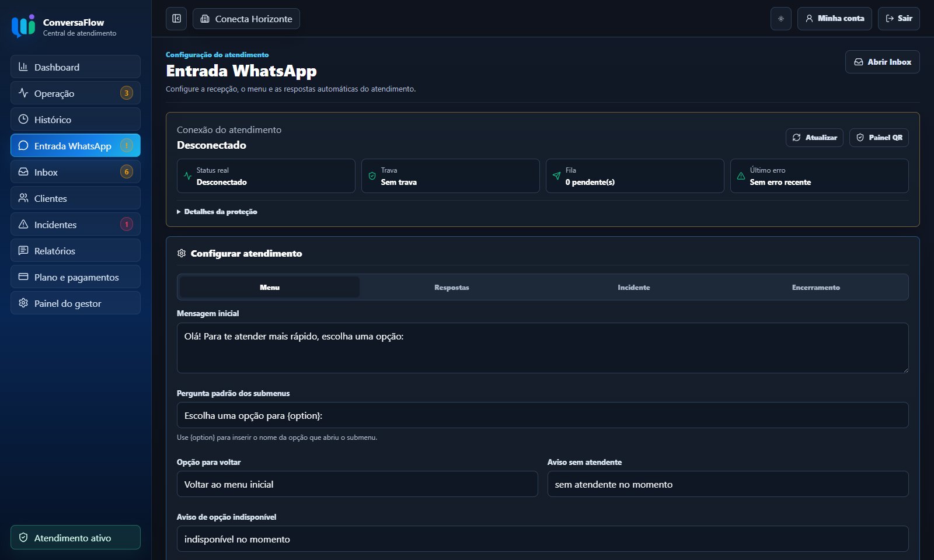Click the Inbox badge showing 6
The width and height of the screenshot is (934, 560).
coord(127,171)
